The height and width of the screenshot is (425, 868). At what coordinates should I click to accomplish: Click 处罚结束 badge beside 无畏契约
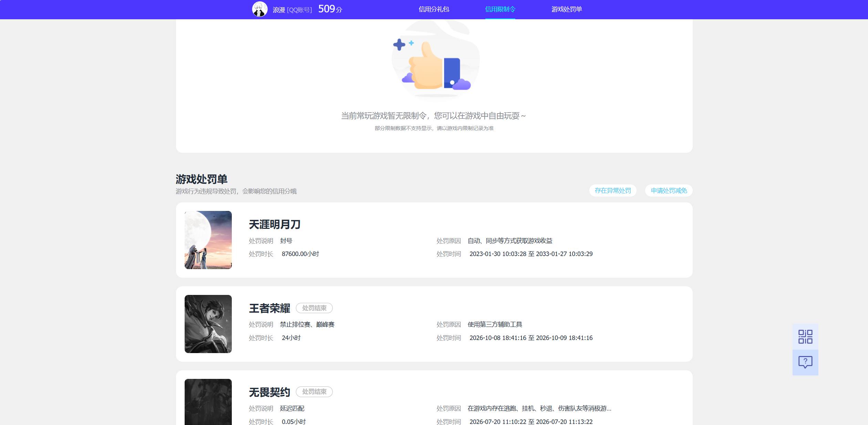pyautogui.click(x=314, y=392)
